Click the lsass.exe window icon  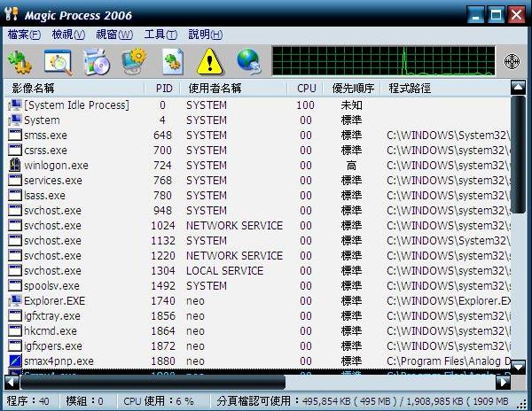pyautogui.click(x=15, y=195)
